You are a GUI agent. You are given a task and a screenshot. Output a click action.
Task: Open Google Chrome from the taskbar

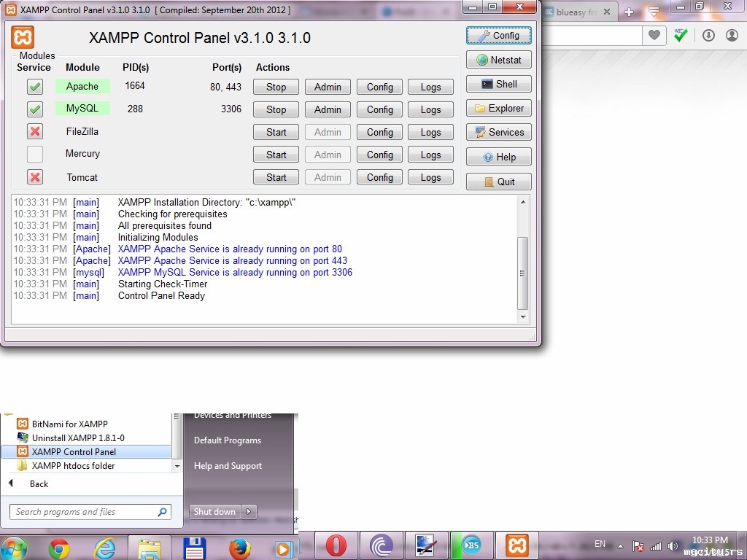[59, 548]
